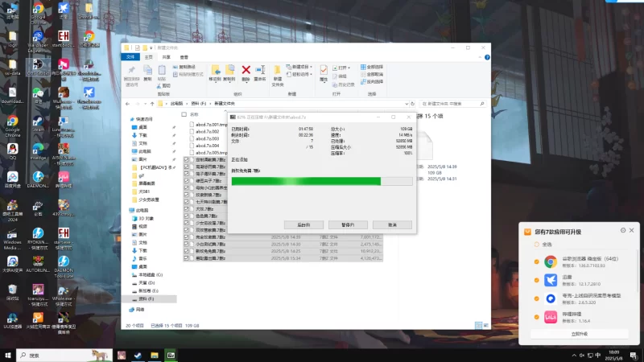Open the notification center icon in taskbar

(634, 354)
